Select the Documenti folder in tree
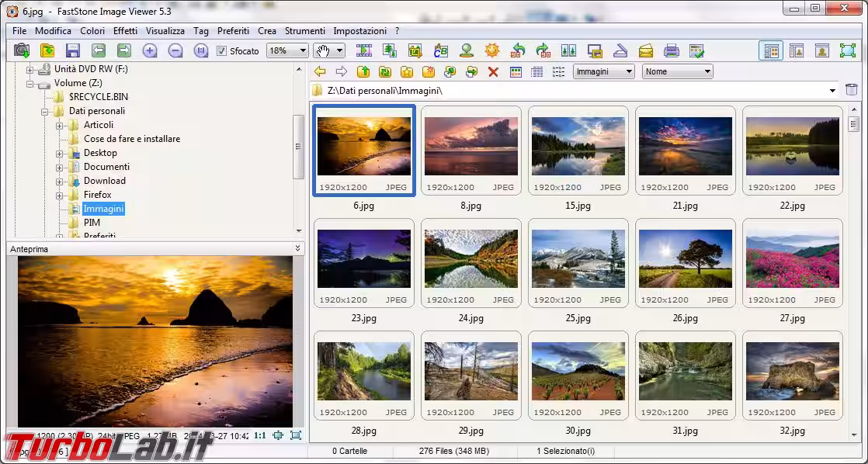Screen dimensions: 868x464 pyautogui.click(x=106, y=167)
